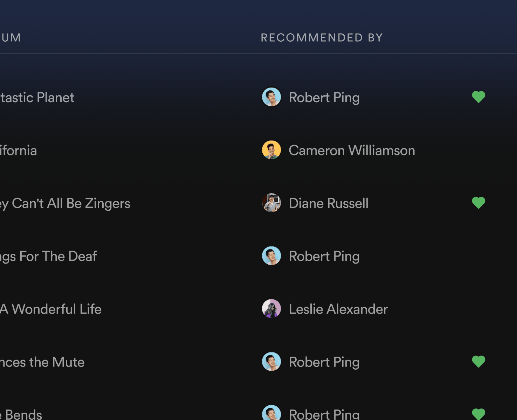This screenshot has width=517, height=420.
Task: Toggle the green heart next to Silences the Mute
Action: point(479,362)
